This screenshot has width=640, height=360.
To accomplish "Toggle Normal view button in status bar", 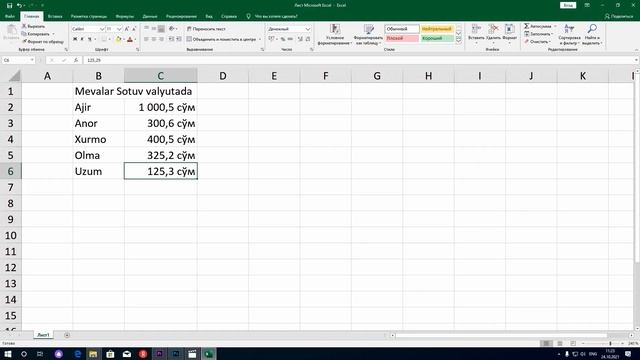I will coord(546,344).
